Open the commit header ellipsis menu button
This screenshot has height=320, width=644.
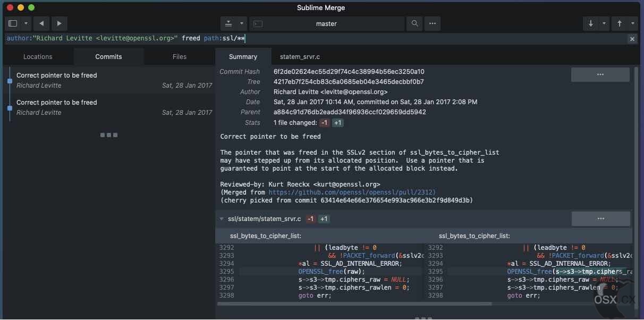[600, 74]
